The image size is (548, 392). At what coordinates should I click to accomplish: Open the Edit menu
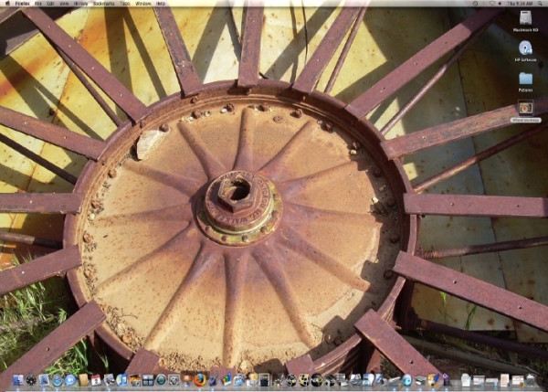coord(50,4)
